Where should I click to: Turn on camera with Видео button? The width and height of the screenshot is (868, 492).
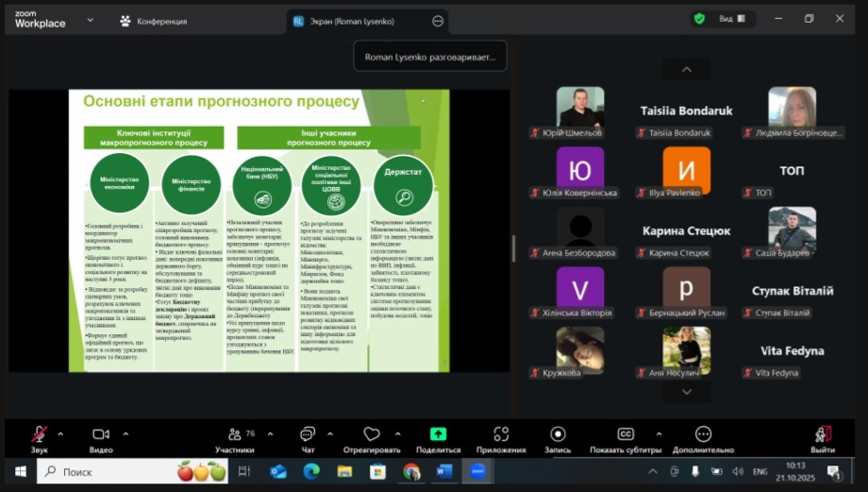click(x=100, y=439)
